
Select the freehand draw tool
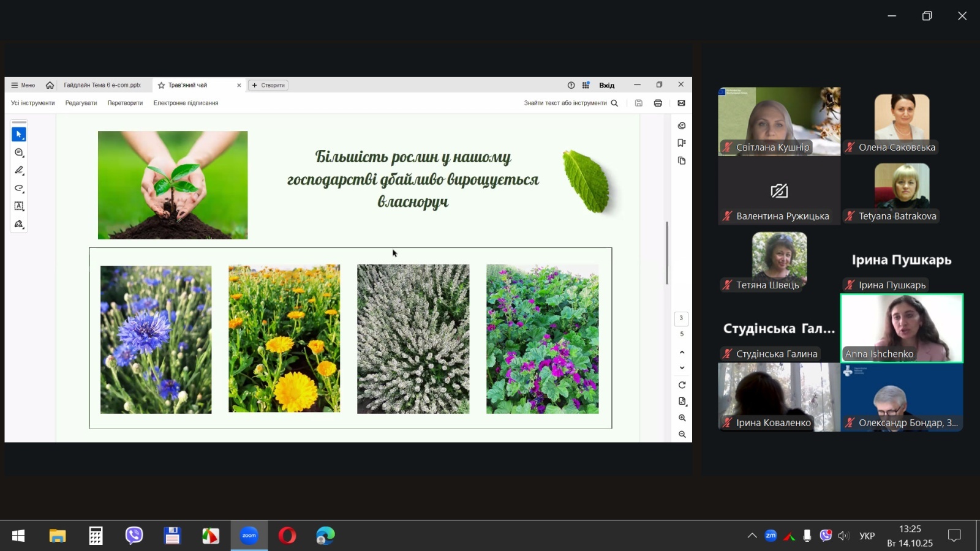pyautogui.click(x=19, y=189)
